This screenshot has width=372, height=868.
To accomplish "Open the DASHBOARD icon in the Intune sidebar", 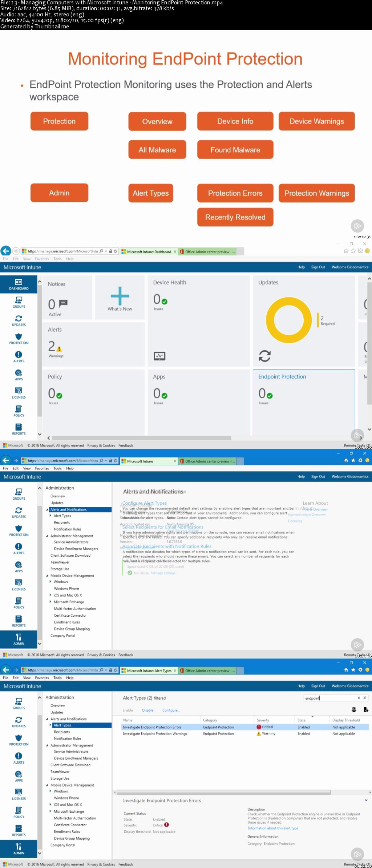I will (x=19, y=284).
